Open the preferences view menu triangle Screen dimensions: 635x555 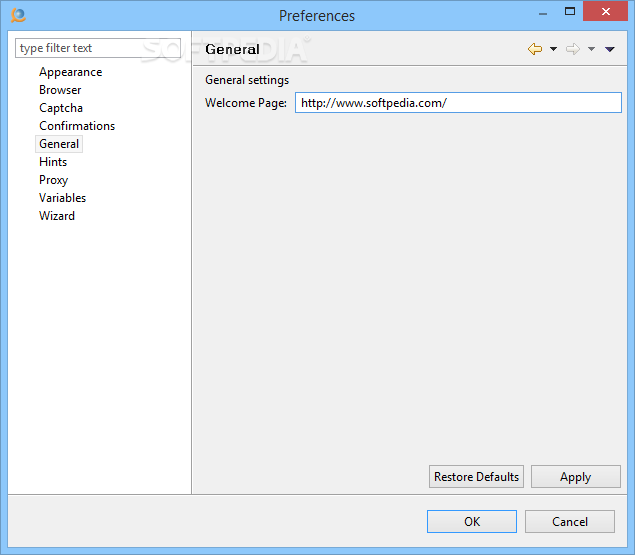pos(610,49)
